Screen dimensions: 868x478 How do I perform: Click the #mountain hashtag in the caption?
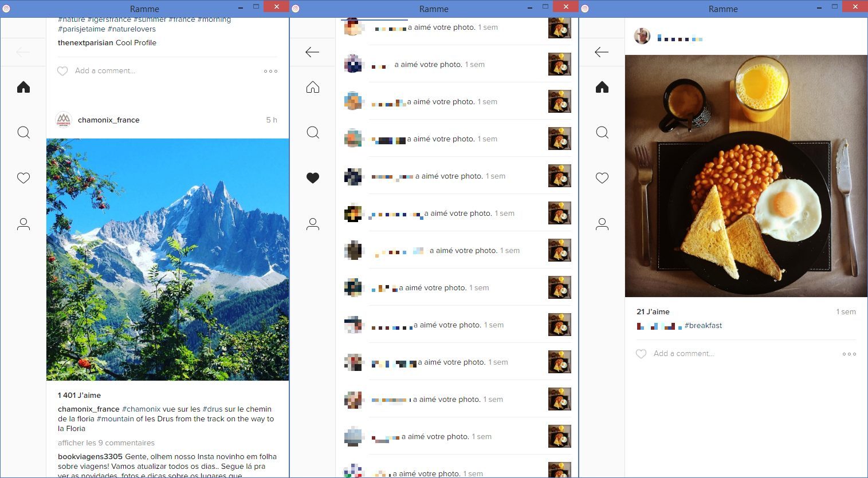pos(115,419)
